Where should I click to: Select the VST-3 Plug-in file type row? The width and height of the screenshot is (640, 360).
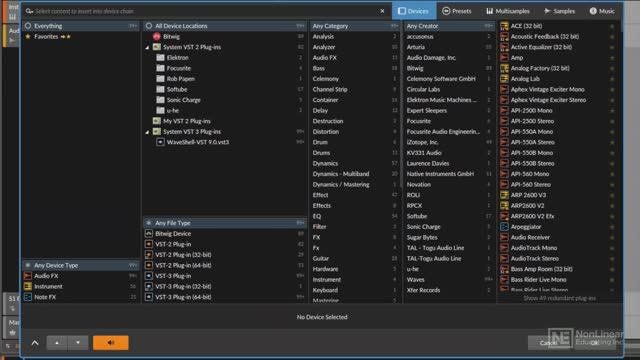point(224,276)
